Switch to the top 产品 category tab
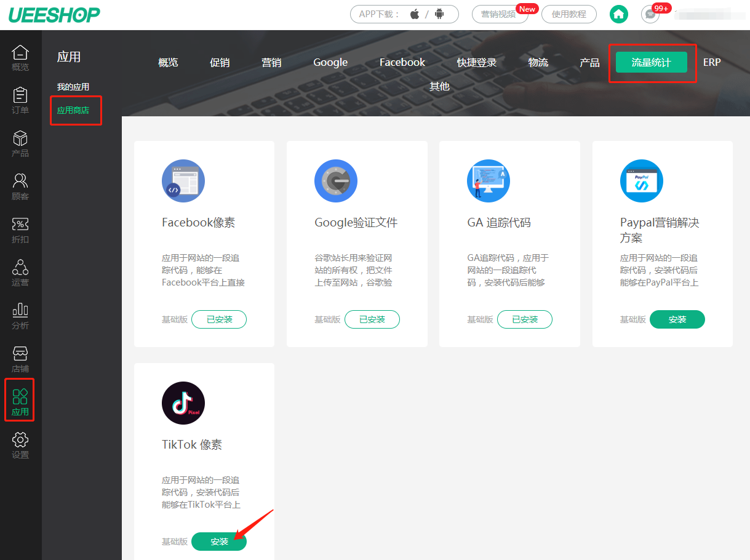Screen dimensions: 750x560 [x=589, y=62]
